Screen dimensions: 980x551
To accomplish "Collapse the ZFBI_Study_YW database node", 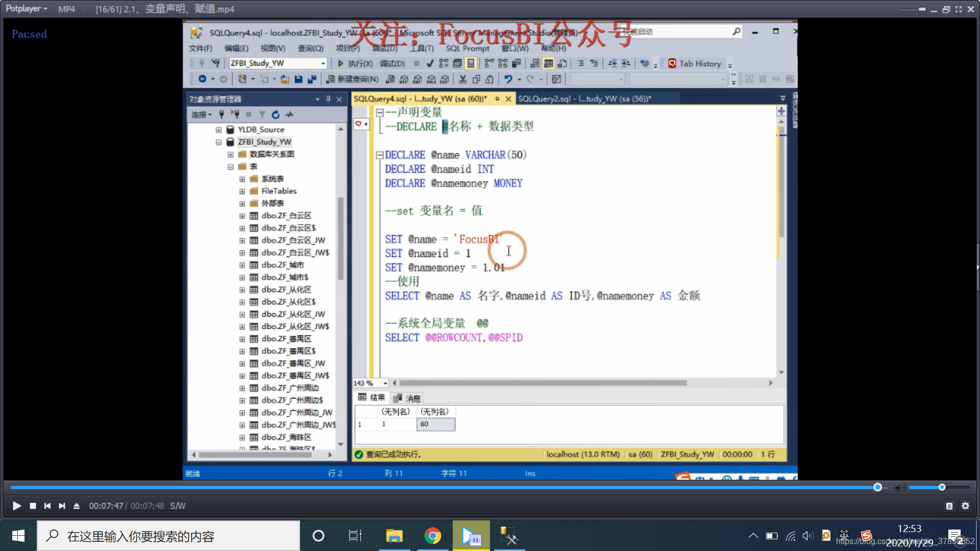I will [x=218, y=142].
